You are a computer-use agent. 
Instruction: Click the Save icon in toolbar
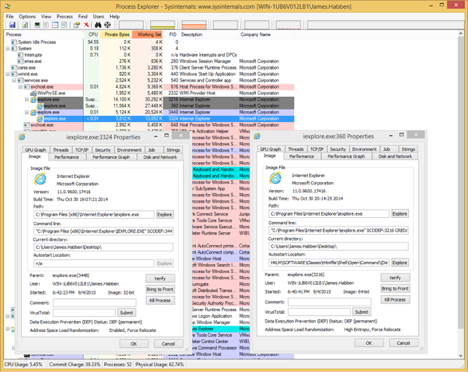(12, 25)
